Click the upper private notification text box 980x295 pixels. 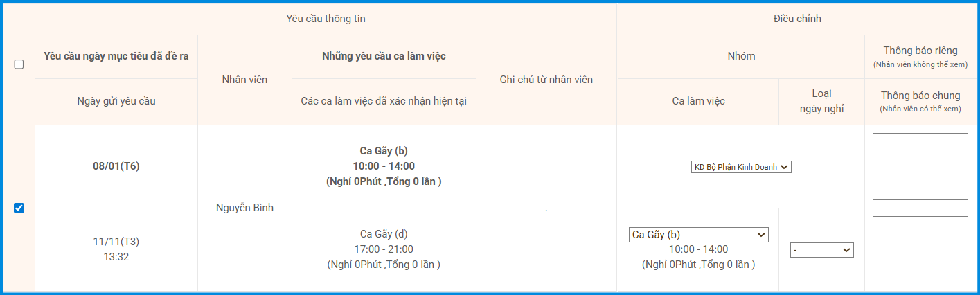coord(920,166)
